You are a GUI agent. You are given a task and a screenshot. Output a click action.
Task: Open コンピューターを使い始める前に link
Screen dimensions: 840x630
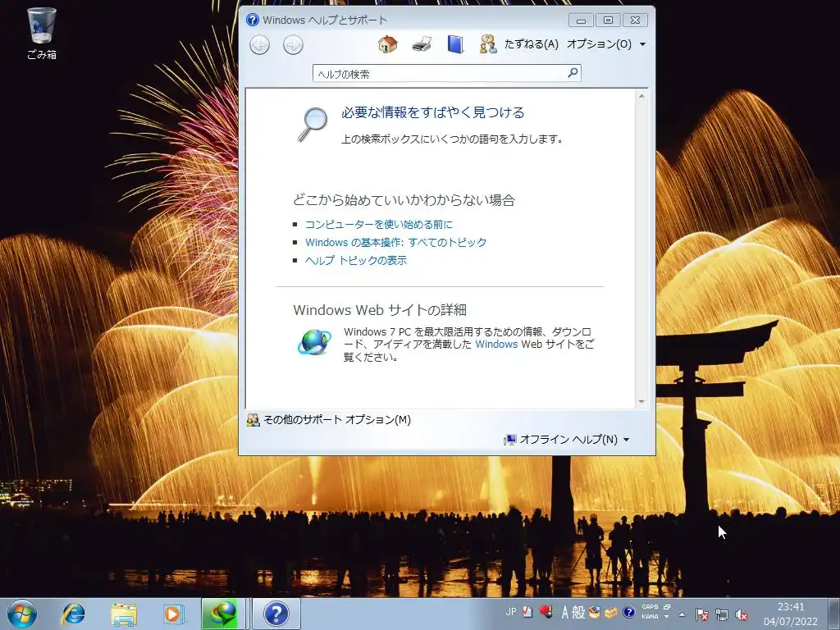click(x=379, y=225)
